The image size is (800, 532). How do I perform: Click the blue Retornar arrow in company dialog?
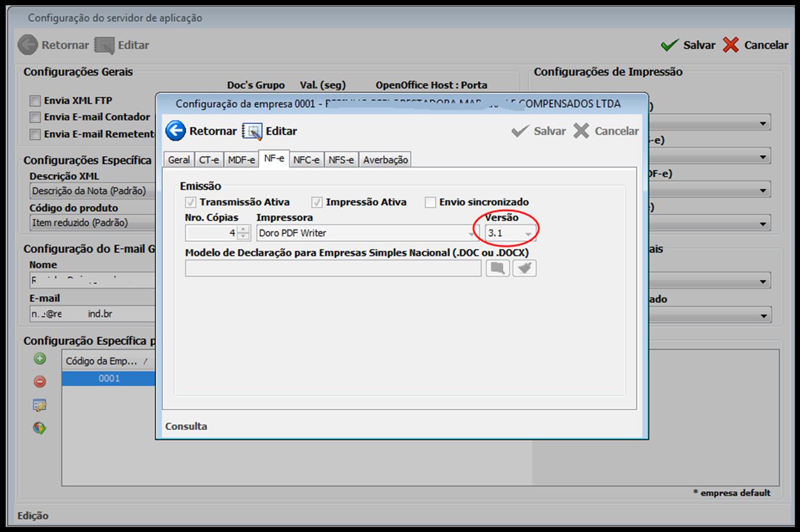pyautogui.click(x=176, y=131)
